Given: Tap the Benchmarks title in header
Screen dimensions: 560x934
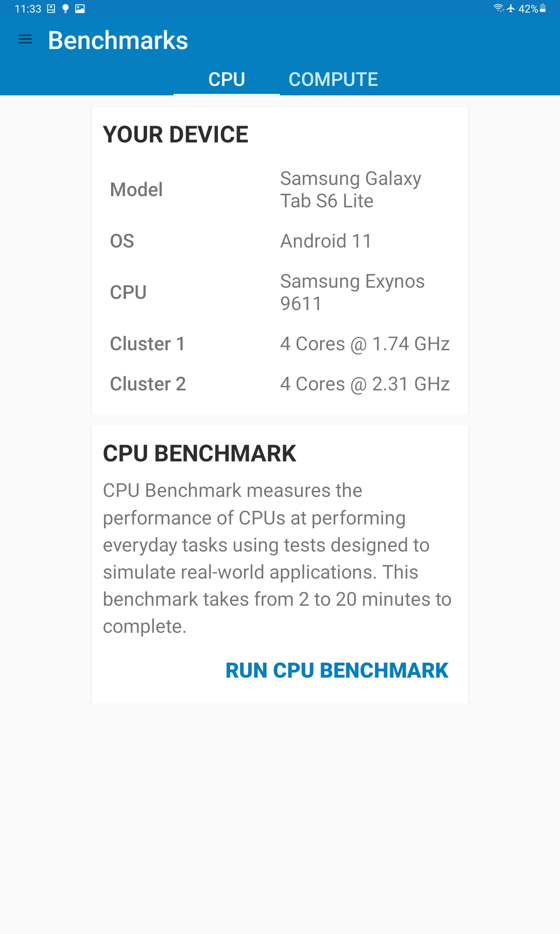Looking at the screenshot, I should pos(118,40).
